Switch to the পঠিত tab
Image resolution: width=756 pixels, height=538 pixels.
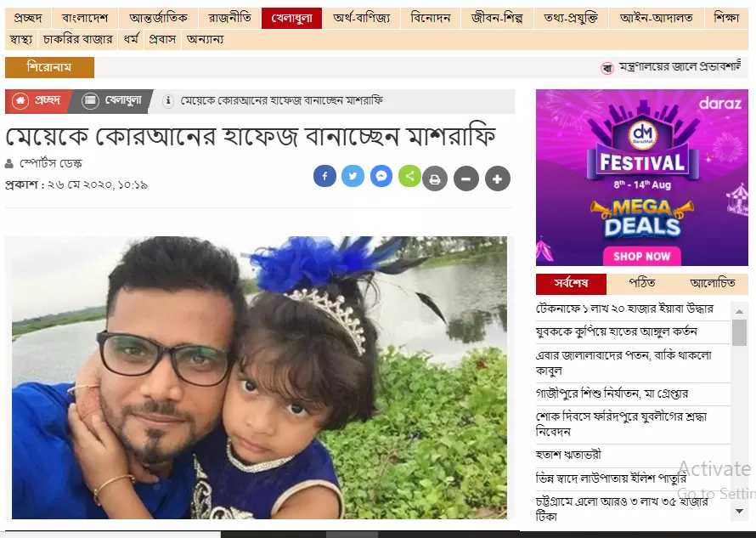point(641,283)
